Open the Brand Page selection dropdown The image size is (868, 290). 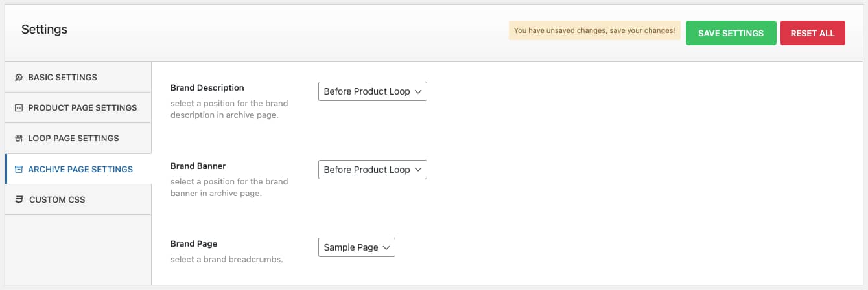point(357,247)
